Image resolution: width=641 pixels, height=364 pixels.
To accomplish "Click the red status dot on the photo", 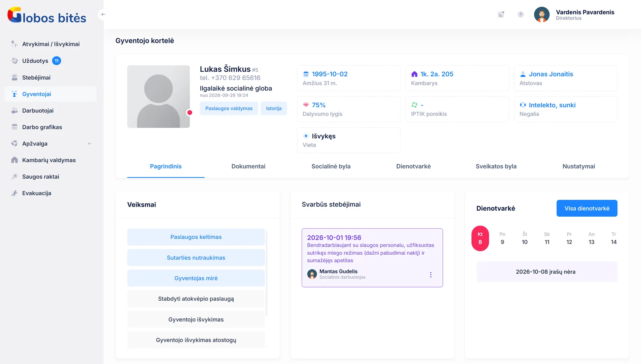I will [x=190, y=113].
